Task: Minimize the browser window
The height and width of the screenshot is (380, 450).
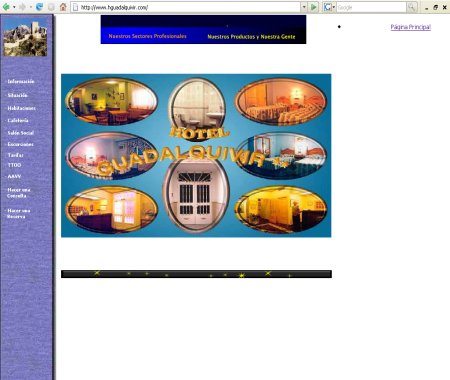Action: point(427,7)
